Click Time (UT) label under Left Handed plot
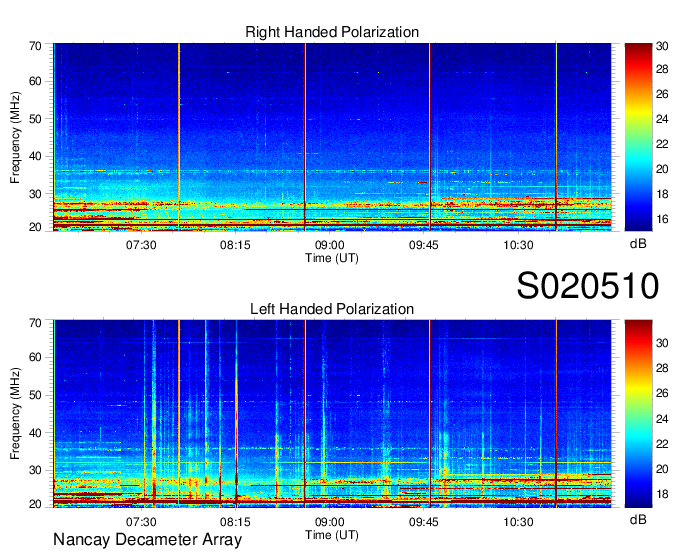This screenshot has height=552, width=680. [332, 535]
